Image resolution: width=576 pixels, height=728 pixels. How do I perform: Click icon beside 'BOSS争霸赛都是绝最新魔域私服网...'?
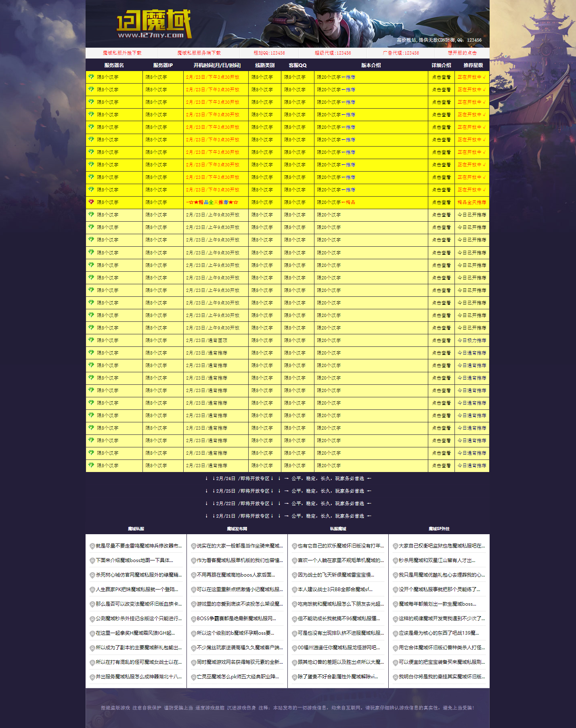(194, 619)
